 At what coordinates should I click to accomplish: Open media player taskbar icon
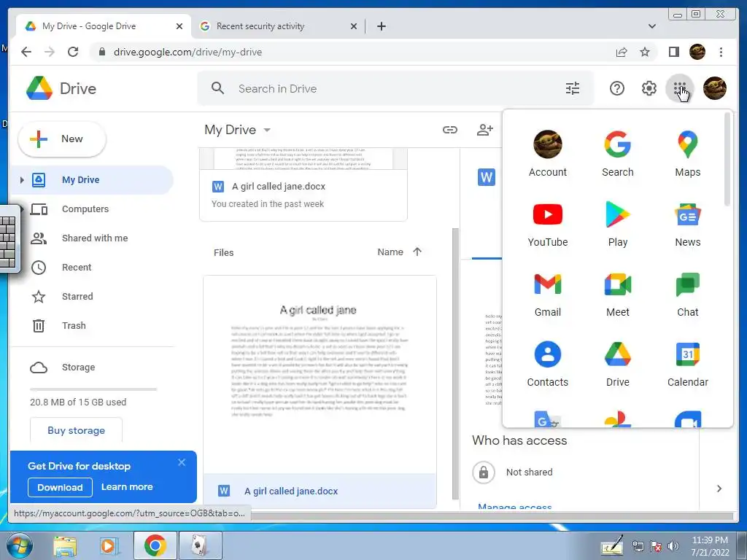(109, 545)
